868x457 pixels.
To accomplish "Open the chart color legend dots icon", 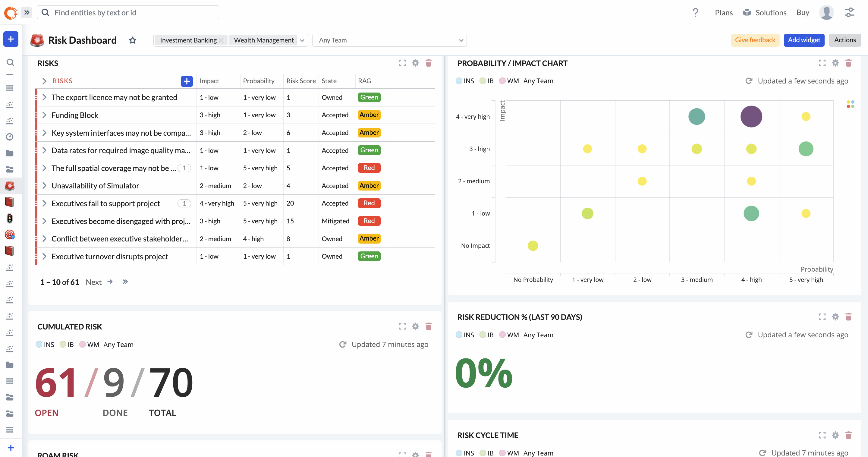I will 850,104.
